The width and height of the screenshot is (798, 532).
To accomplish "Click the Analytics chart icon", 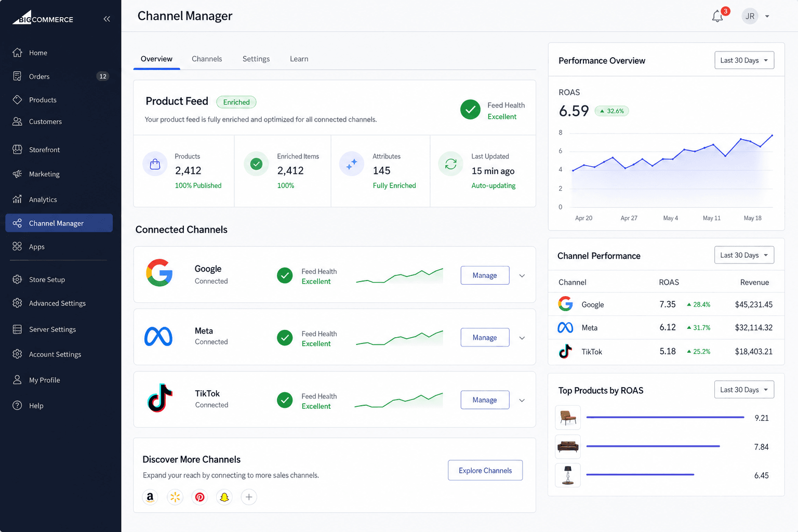I will click(x=17, y=199).
